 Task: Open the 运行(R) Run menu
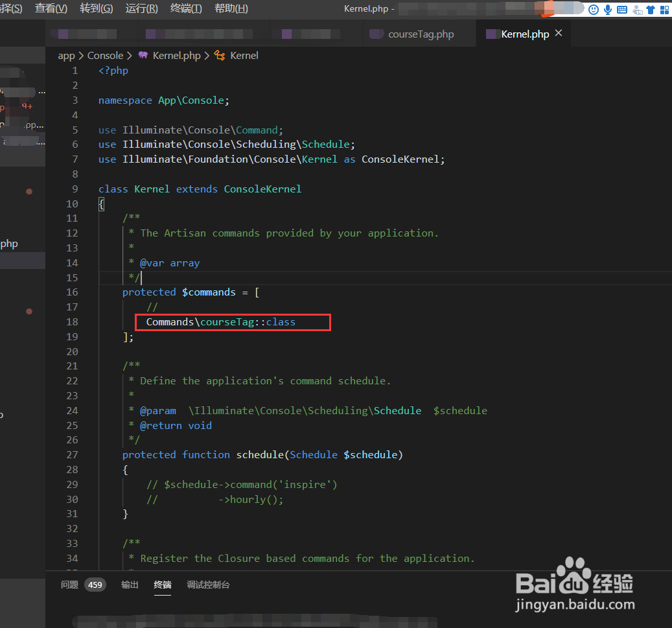(x=141, y=8)
